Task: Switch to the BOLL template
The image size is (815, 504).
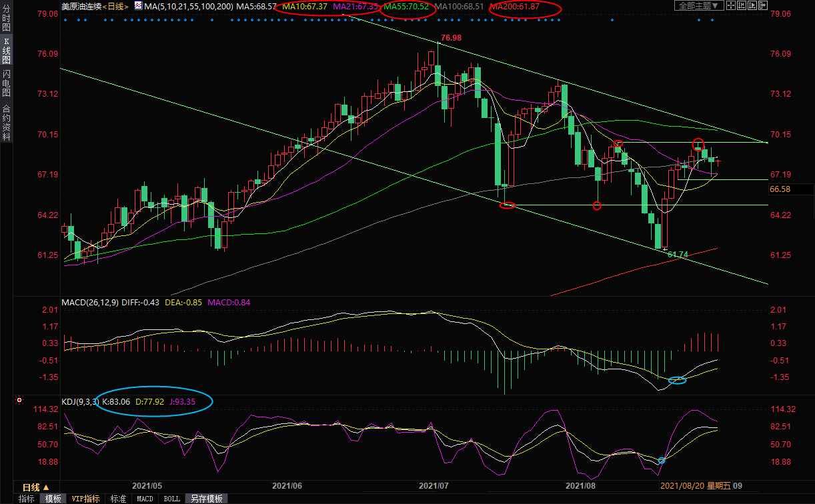Action: click(x=171, y=499)
